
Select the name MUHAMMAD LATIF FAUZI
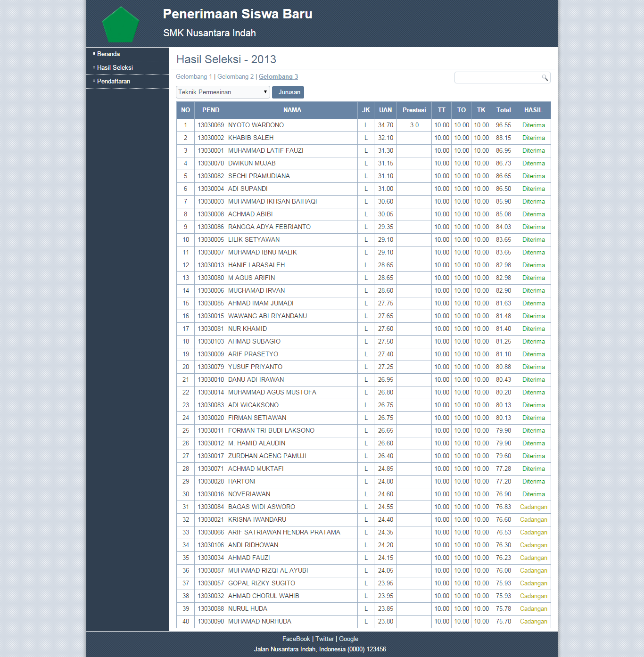click(266, 150)
